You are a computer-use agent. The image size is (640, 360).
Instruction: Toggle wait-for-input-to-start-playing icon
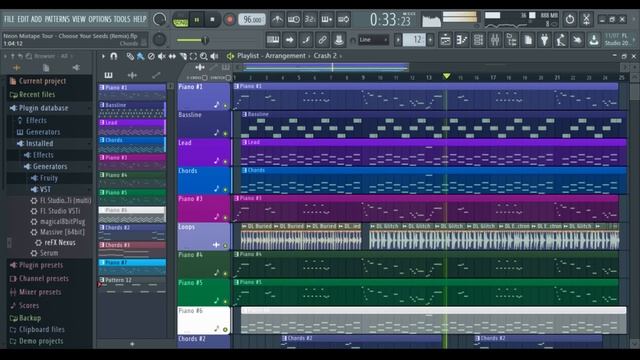[x=293, y=19]
